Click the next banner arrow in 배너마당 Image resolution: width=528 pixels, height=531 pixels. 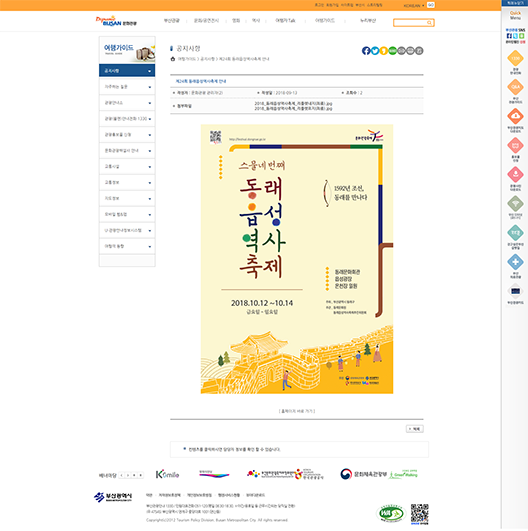[128, 475]
